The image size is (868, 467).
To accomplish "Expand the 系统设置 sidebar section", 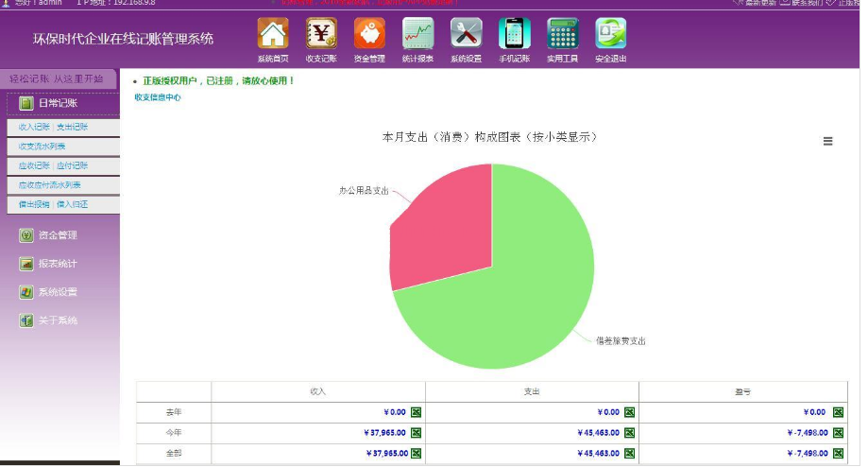I will pyautogui.click(x=58, y=292).
